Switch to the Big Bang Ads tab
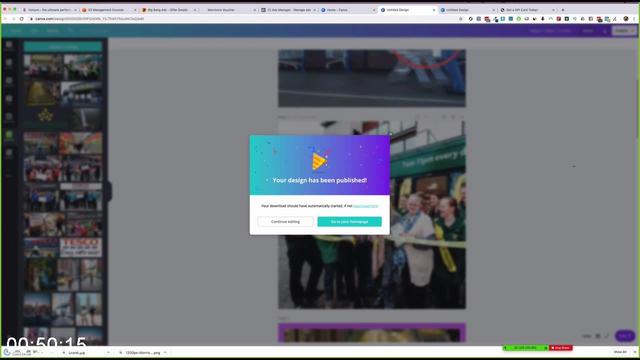 point(168,10)
